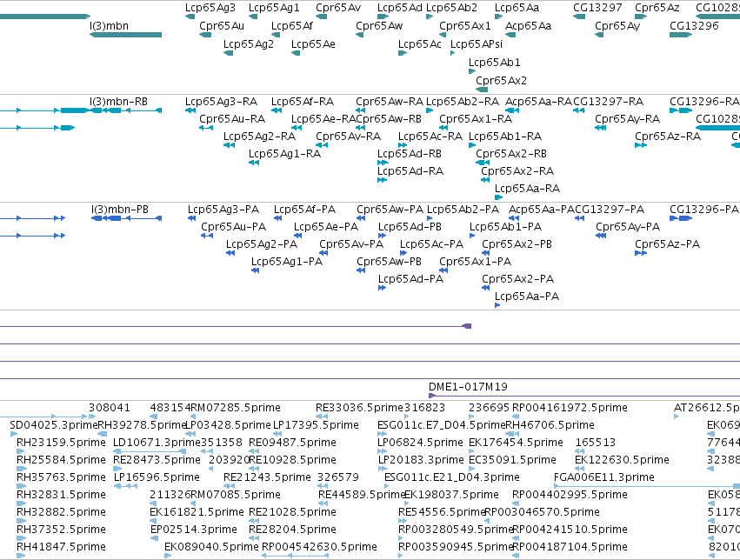Viewport: 740px width, 560px height.
Task: Click the Lcp65Aa-RA transcript label
Action: tap(527, 189)
